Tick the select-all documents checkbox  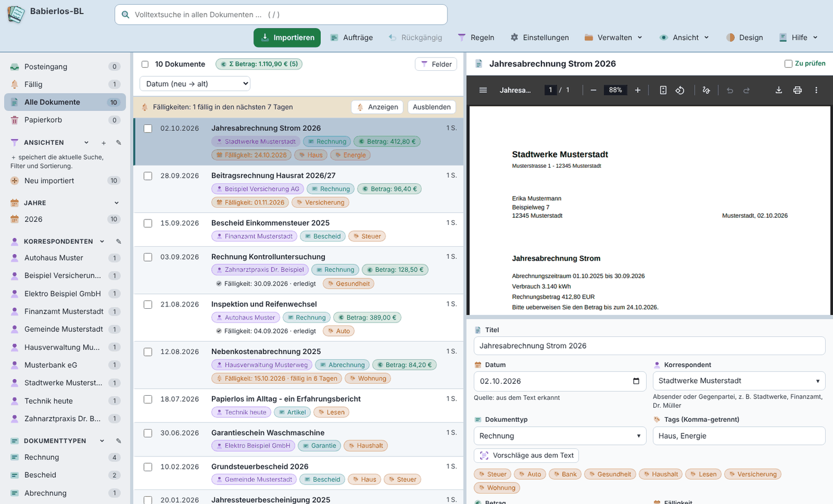[145, 64]
